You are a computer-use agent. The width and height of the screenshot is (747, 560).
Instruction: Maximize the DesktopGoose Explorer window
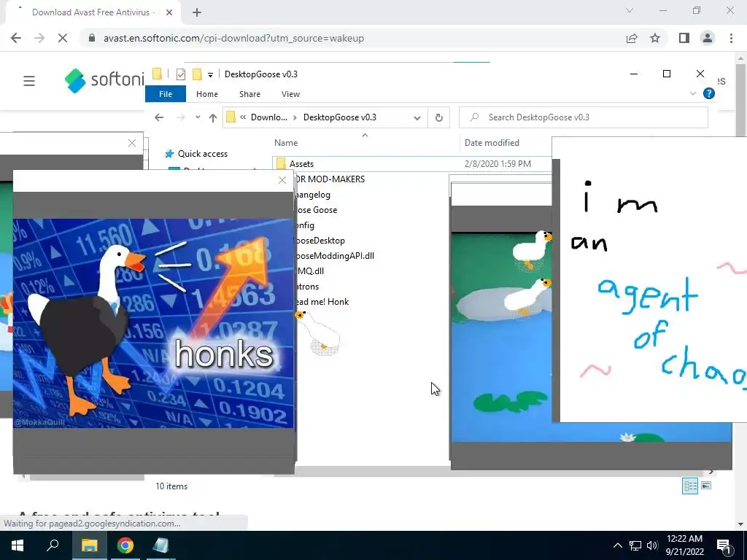pos(667,74)
